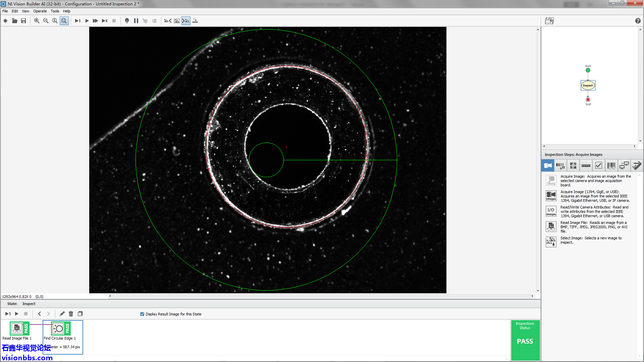Viewport: 644px width, 362px height.
Task: Select the Inspect state in diagram
Action: point(588,85)
